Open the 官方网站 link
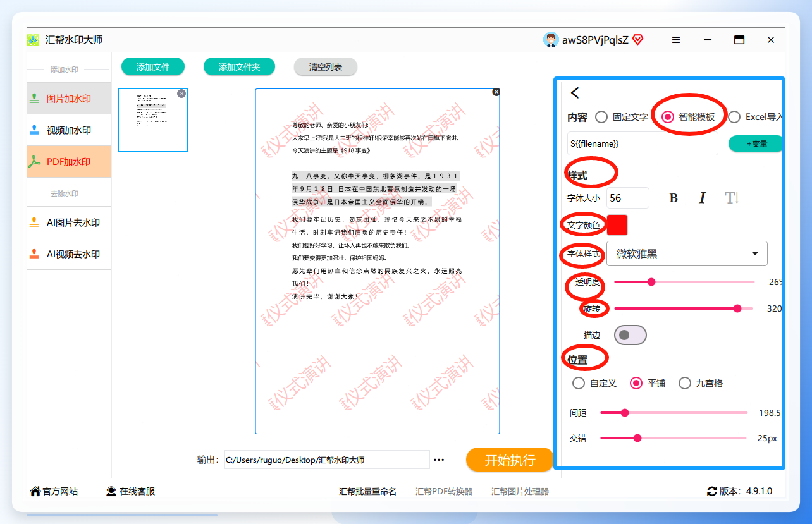The image size is (812, 524). click(54, 491)
